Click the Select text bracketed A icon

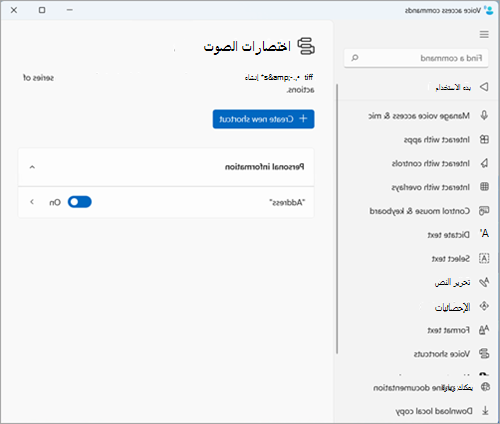tap(484, 258)
